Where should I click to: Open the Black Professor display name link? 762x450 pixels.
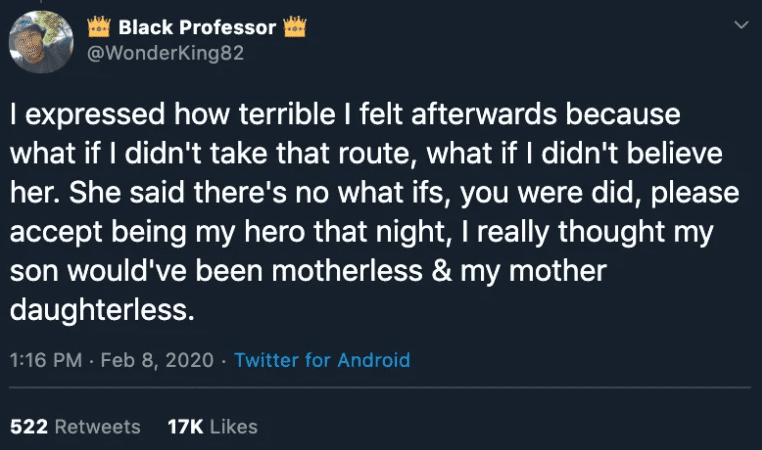(197, 27)
